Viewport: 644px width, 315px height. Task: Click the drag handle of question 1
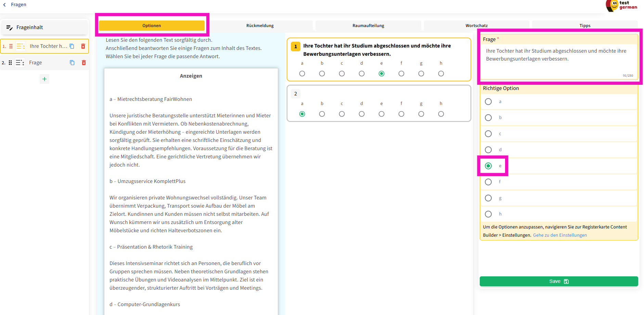(11, 46)
